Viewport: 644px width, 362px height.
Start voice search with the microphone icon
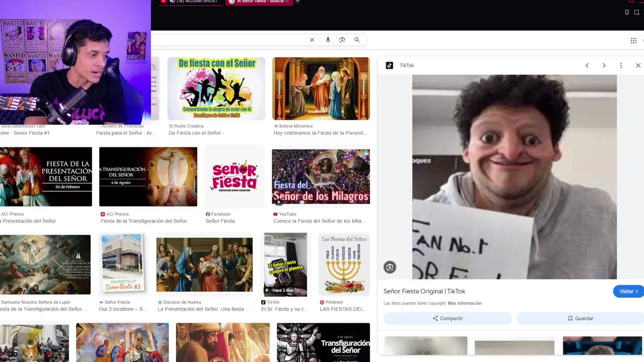328,40
